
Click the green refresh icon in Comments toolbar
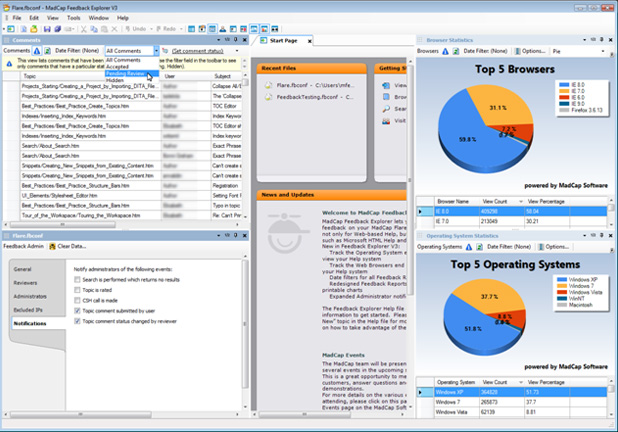coord(47,51)
